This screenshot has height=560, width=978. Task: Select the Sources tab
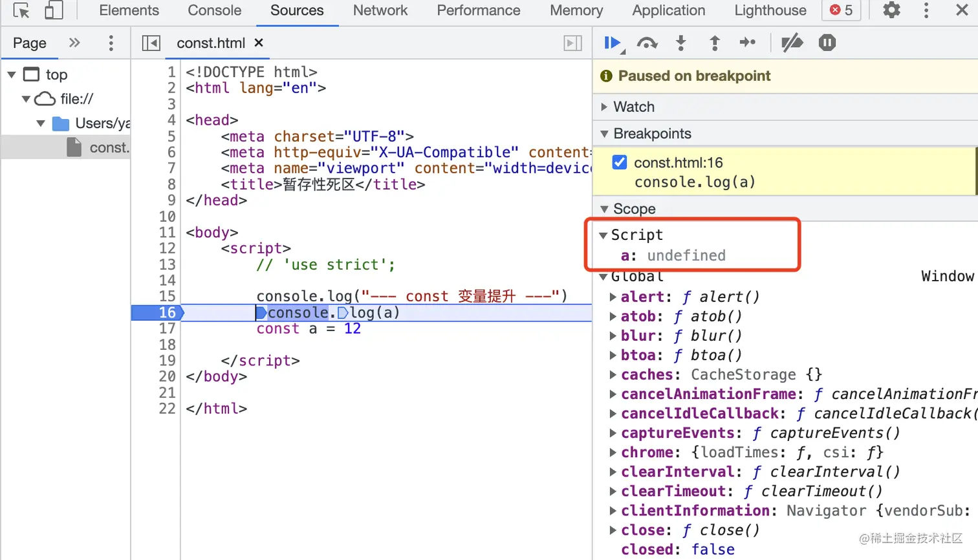click(297, 10)
